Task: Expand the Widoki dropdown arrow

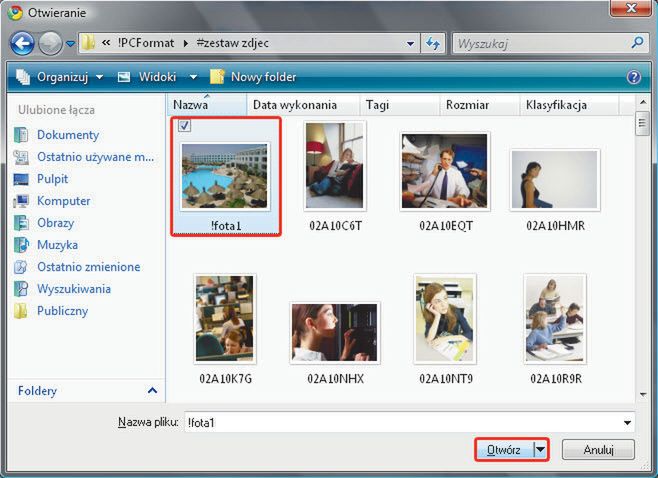Action: coord(193,77)
